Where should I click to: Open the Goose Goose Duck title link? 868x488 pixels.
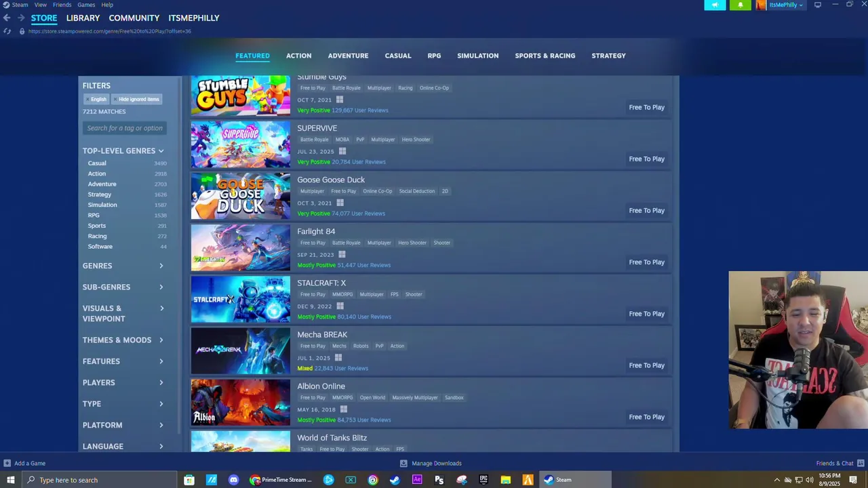click(331, 180)
